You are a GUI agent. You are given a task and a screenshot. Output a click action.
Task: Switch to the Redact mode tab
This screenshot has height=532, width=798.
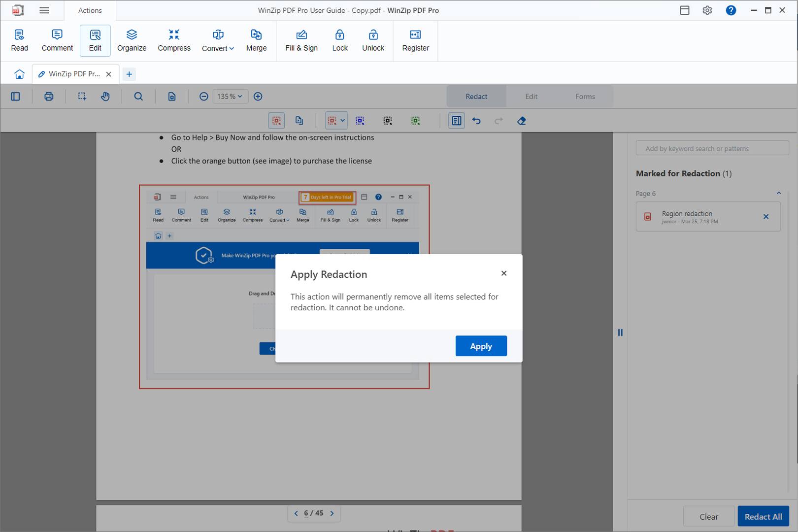tap(476, 97)
